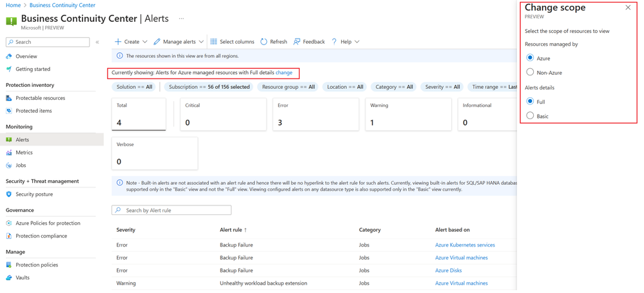Click Protection compliance icon
644x293 pixels.
pos(9,236)
